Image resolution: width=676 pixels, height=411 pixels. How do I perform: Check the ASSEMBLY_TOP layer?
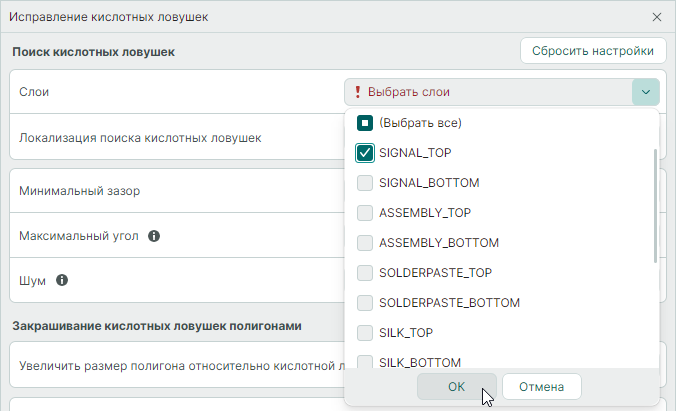(365, 213)
